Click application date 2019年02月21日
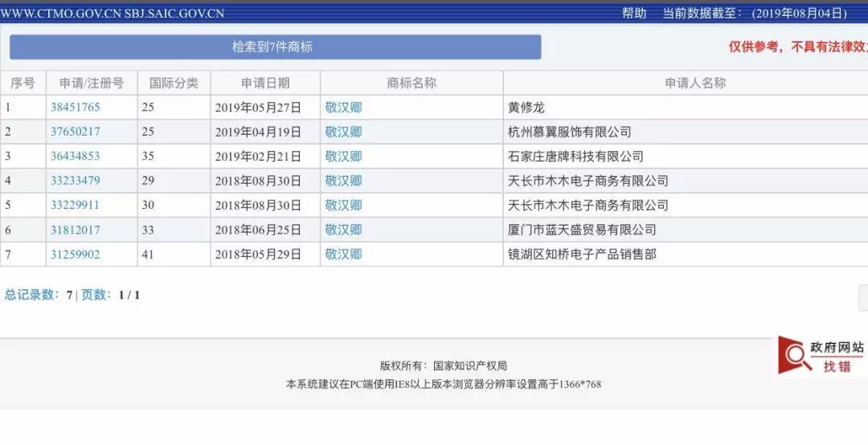 pyautogui.click(x=258, y=156)
